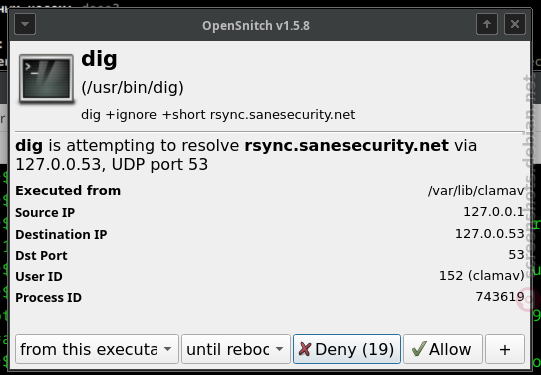
Task: Expand advanced options with plus button
Action: coord(505,349)
